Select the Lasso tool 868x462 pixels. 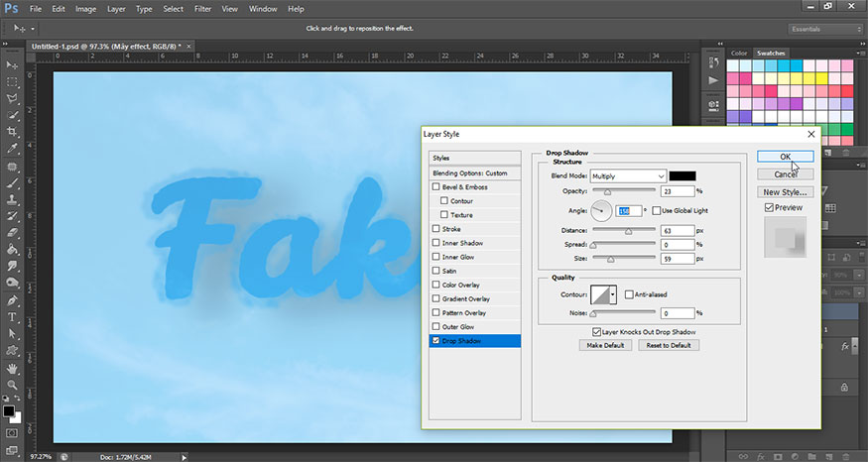(x=12, y=98)
